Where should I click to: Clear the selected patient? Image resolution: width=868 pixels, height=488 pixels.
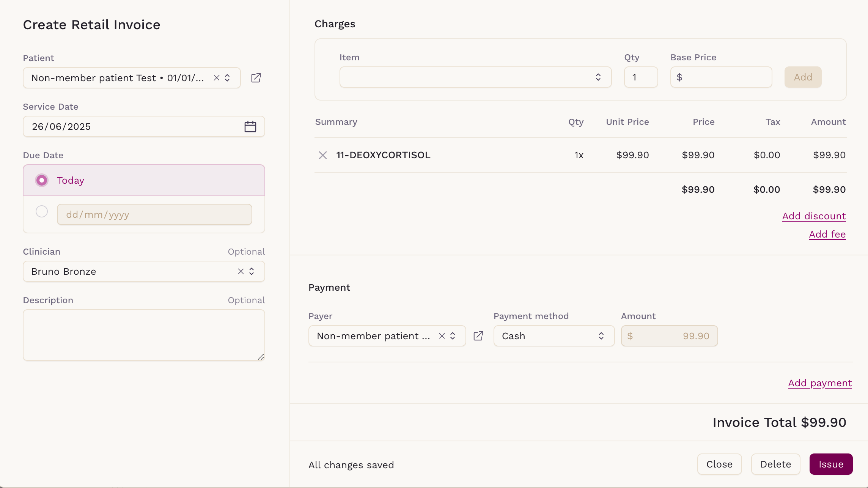click(217, 78)
